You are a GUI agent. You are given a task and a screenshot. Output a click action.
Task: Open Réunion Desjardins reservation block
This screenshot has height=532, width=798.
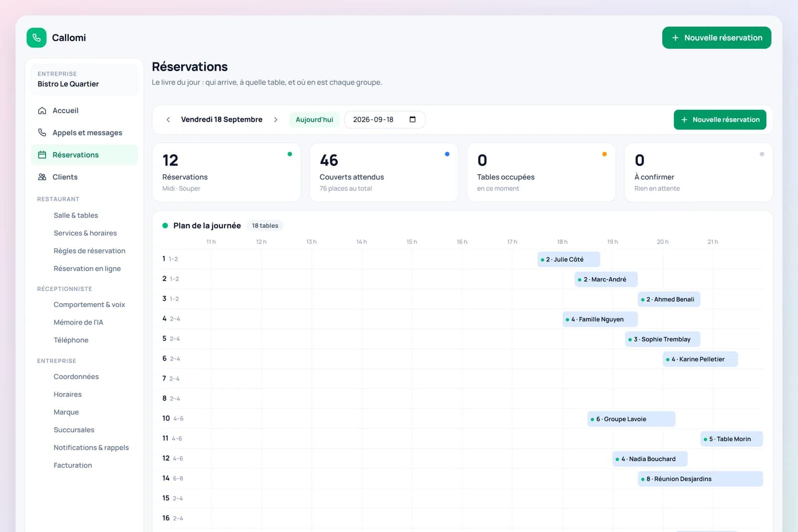pyautogui.click(x=700, y=479)
